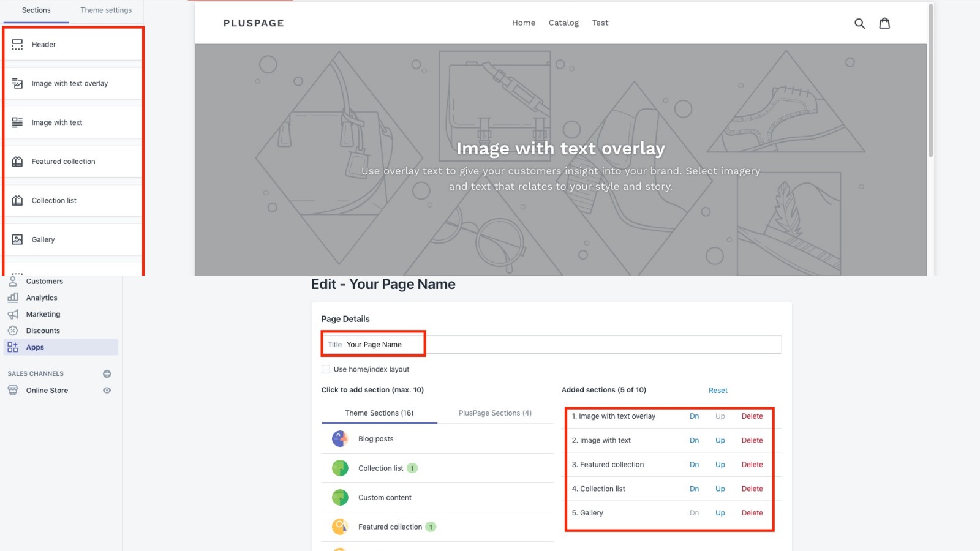Toggle Online Store visibility eye icon
Screen dimensions: 980x551
pos(107,390)
